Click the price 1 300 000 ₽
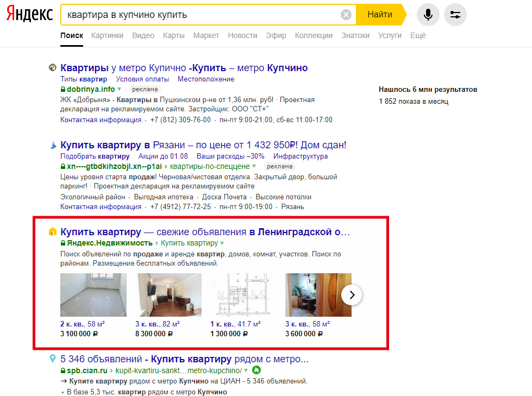The height and width of the screenshot is (396, 532). pyautogui.click(x=229, y=334)
